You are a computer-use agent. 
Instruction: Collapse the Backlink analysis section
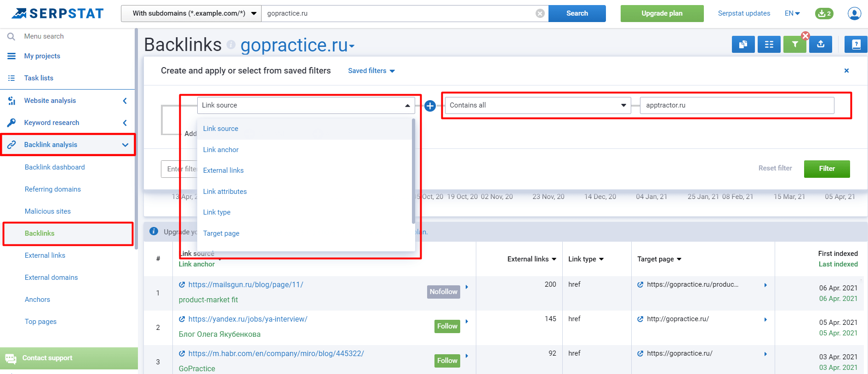pyautogui.click(x=125, y=145)
